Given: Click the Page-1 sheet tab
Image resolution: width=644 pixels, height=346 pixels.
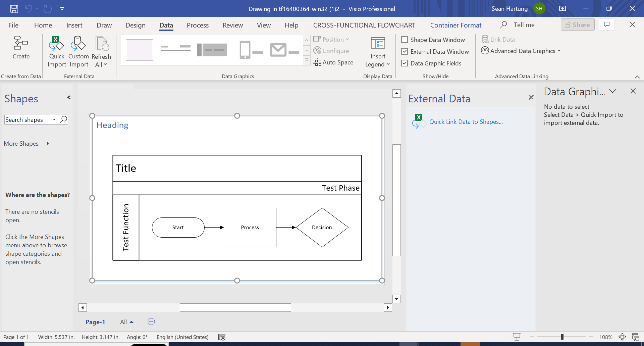Looking at the screenshot, I should (95, 322).
